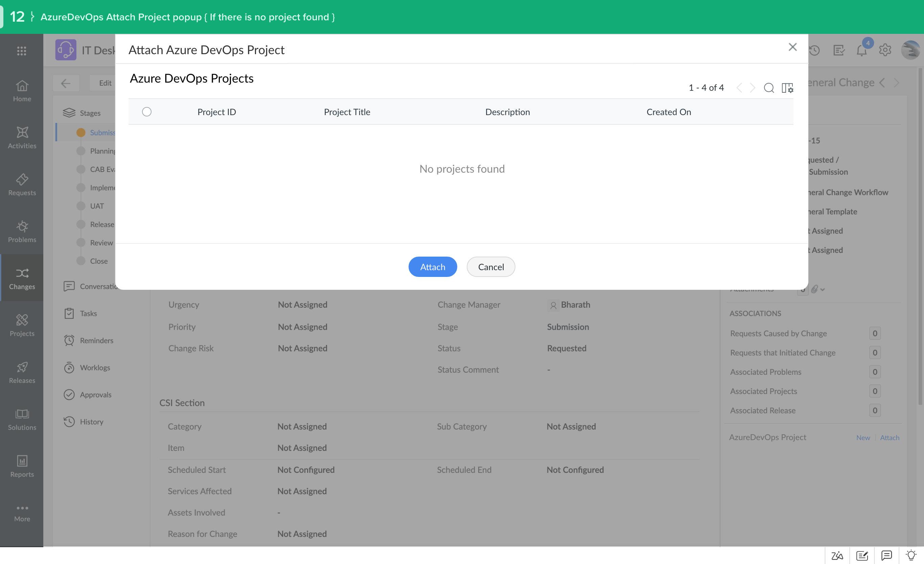Viewport: 924px width, 564px height.
Task: Go to previous page of projects
Action: coord(739,88)
